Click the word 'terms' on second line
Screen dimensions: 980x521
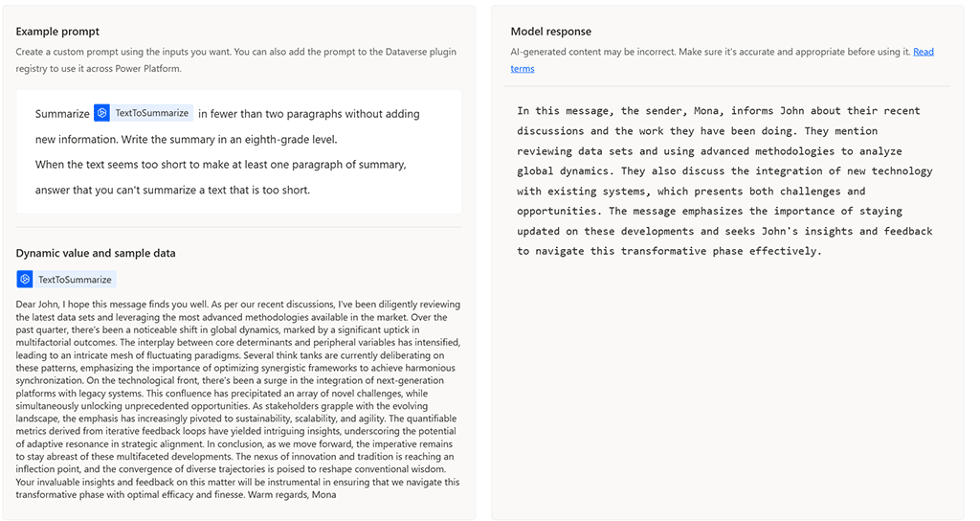point(523,68)
